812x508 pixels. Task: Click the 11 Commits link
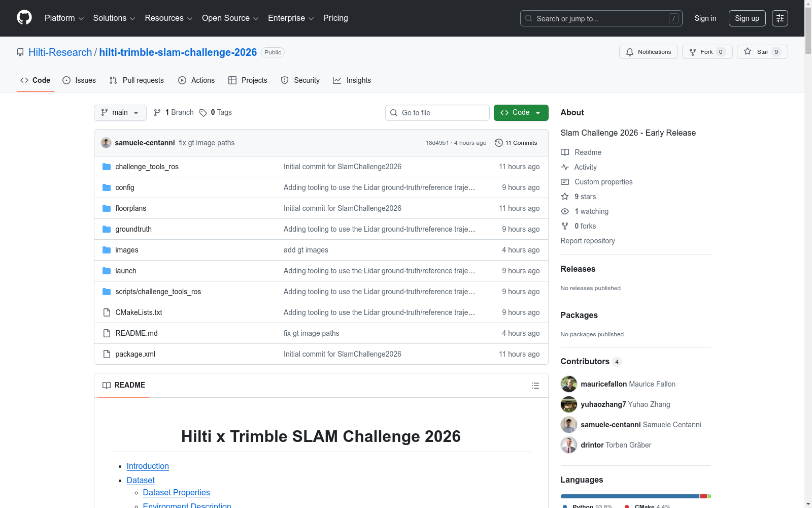516,143
